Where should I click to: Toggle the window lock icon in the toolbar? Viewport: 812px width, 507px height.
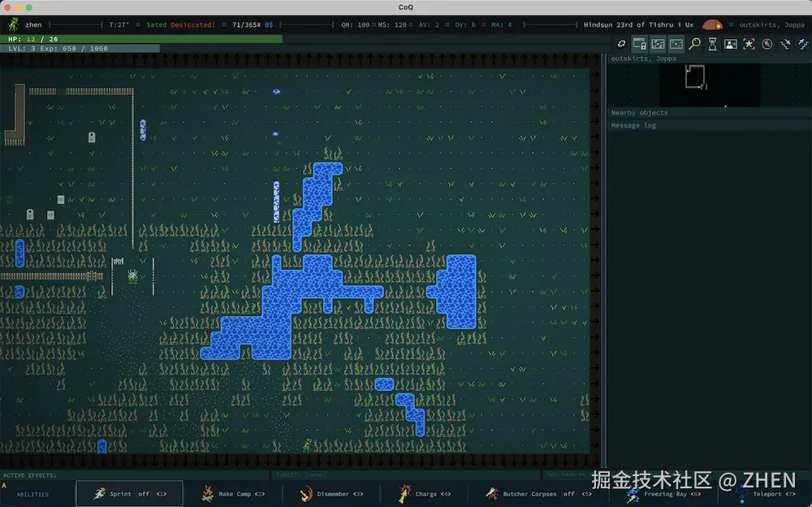640,44
